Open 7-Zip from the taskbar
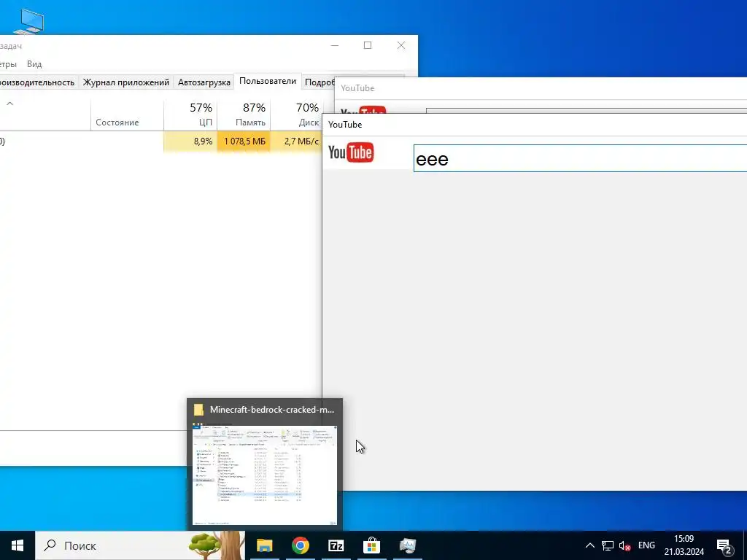Viewport: 747px width, 560px height. tap(336, 545)
